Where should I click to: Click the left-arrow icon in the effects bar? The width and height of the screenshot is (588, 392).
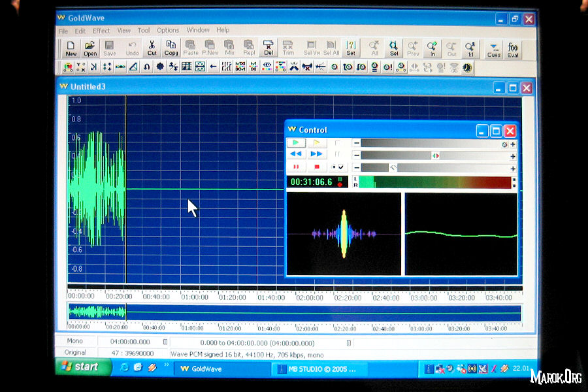213,67
